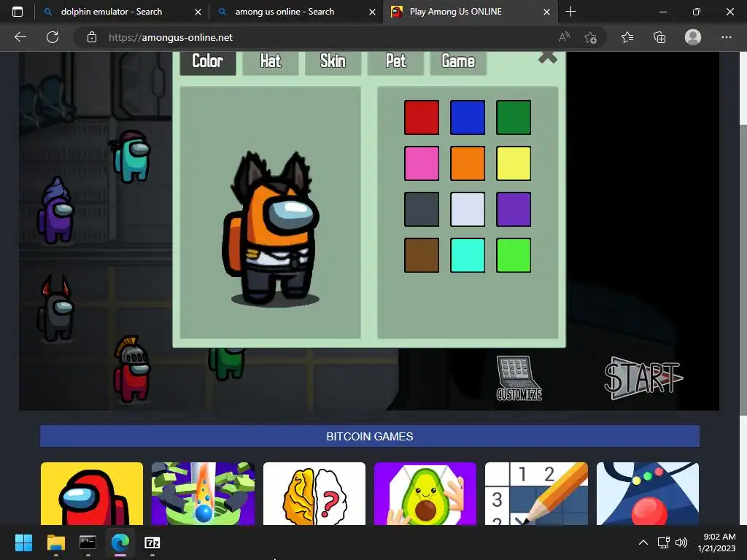
Task: Open File Explorer from taskbar
Action: (55, 542)
